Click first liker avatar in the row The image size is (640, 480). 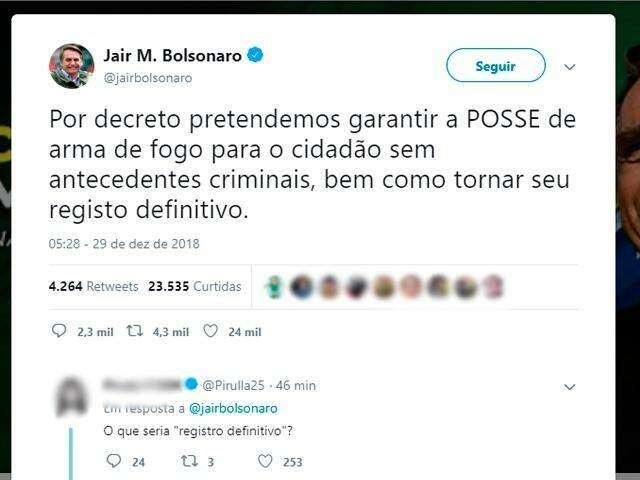[274, 287]
